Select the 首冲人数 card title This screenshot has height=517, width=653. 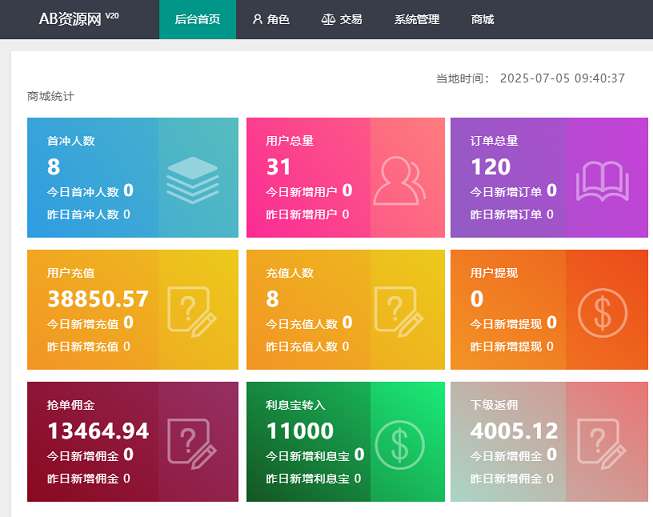(71, 141)
